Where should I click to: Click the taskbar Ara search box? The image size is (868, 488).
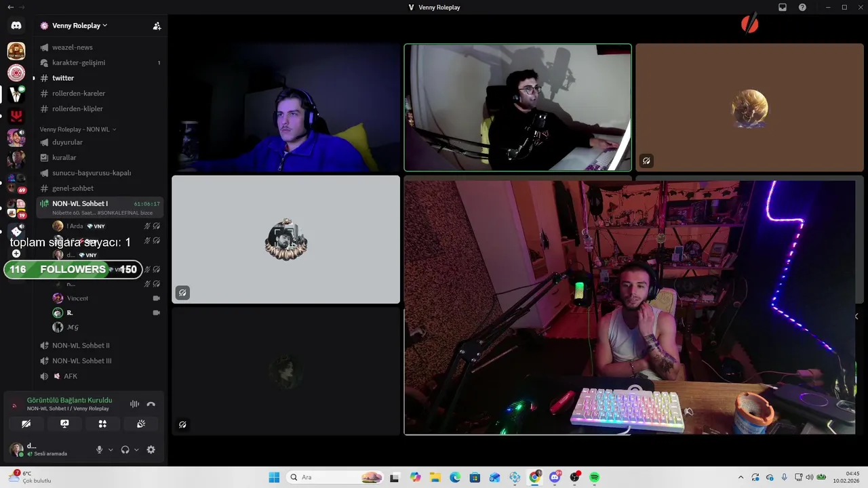pyautogui.click(x=335, y=477)
